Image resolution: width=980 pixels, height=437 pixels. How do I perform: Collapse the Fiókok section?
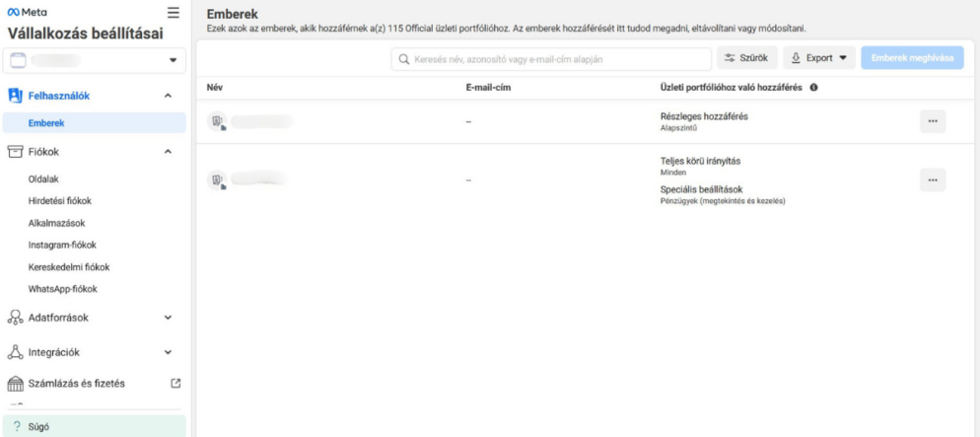tap(168, 151)
